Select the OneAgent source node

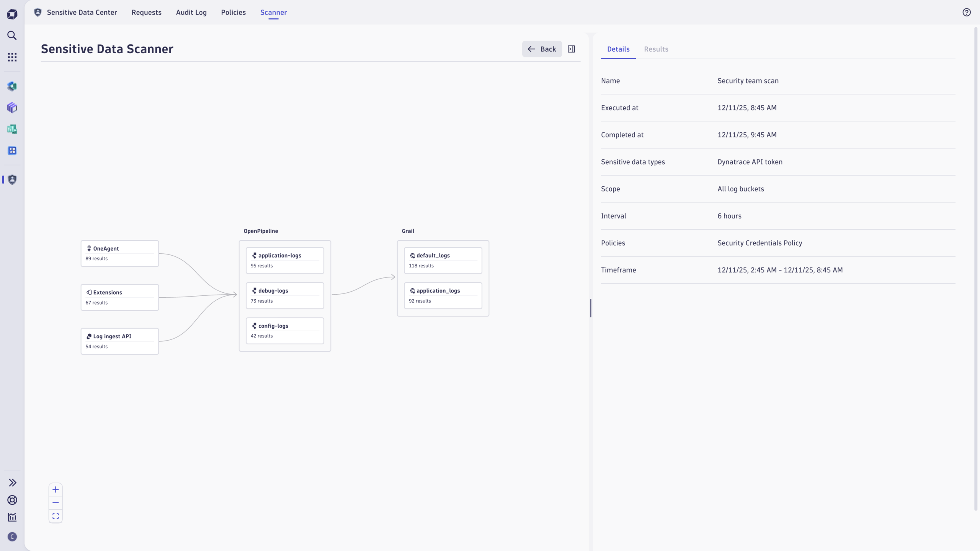point(119,253)
